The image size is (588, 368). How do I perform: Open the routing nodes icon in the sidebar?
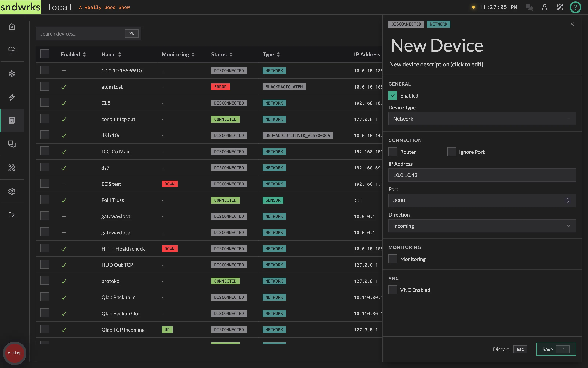[12, 73]
